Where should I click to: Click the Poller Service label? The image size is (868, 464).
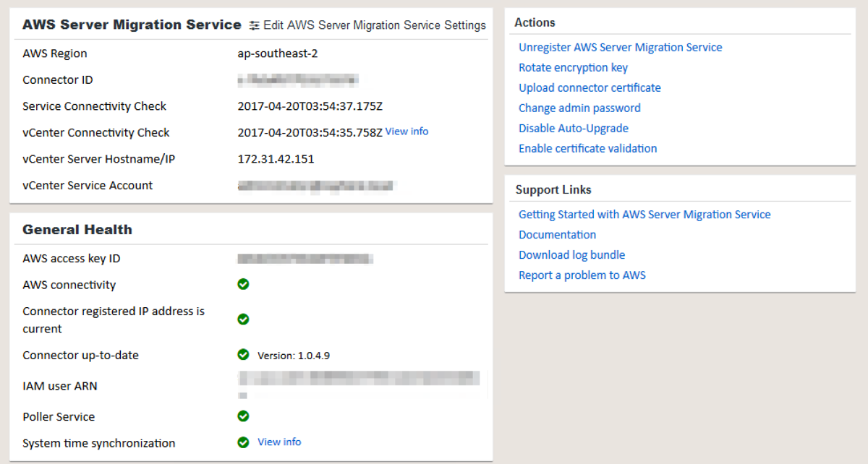click(59, 417)
